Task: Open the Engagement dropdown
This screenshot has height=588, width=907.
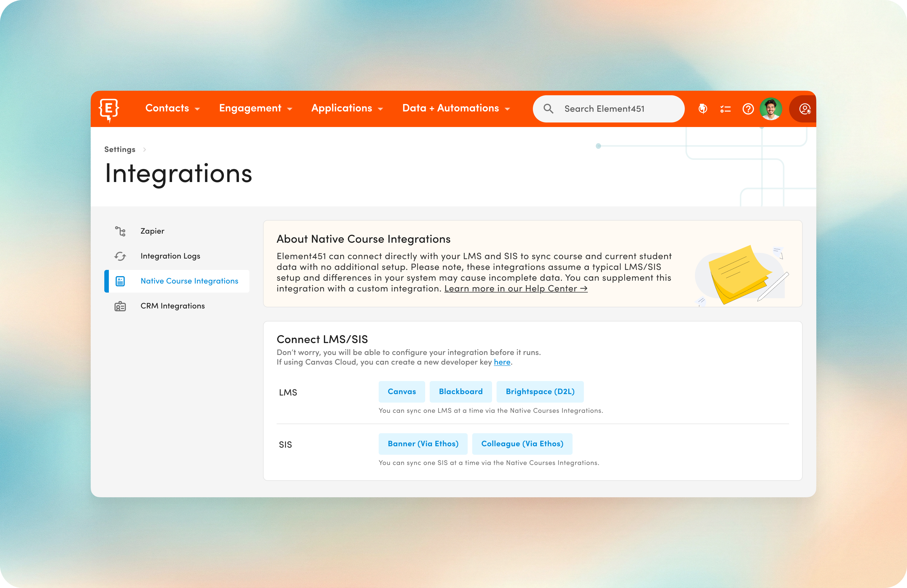Action: click(x=255, y=109)
